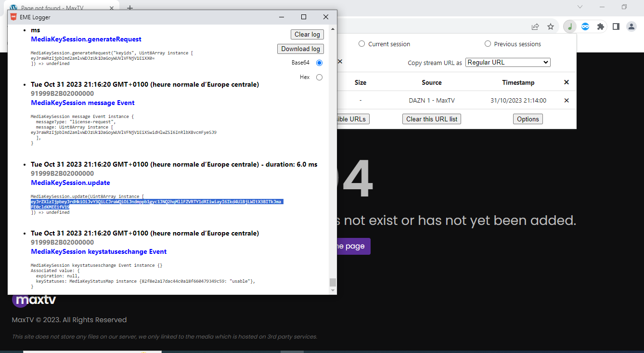Select the Hex radio button
This screenshot has width=644, height=353.
pyautogui.click(x=319, y=77)
